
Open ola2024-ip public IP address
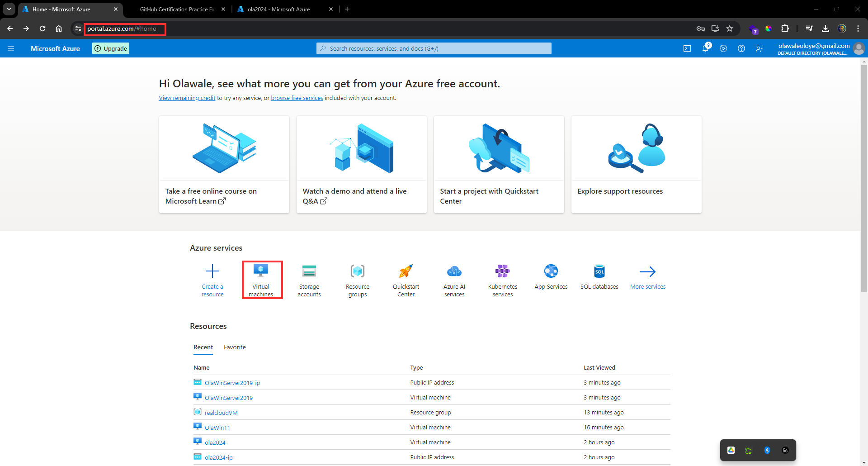click(x=219, y=457)
